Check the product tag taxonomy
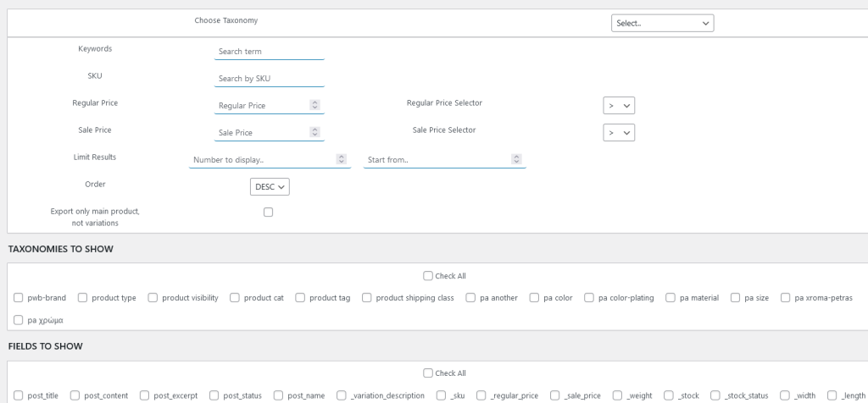 (x=300, y=298)
